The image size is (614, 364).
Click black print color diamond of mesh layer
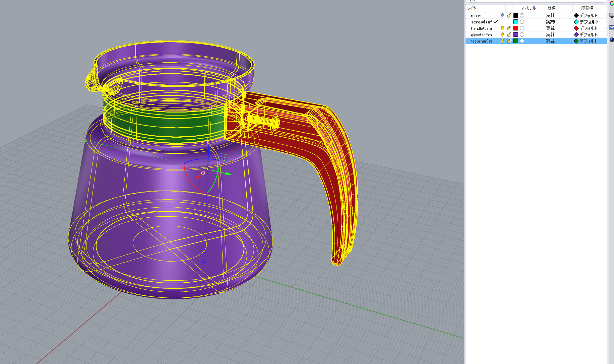coord(576,15)
